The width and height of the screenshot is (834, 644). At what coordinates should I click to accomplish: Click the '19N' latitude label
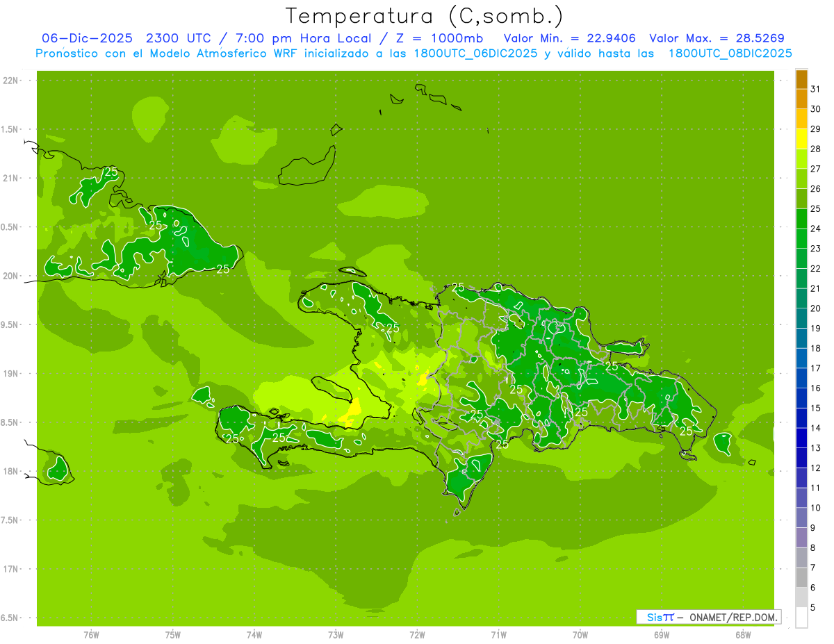tap(10, 374)
